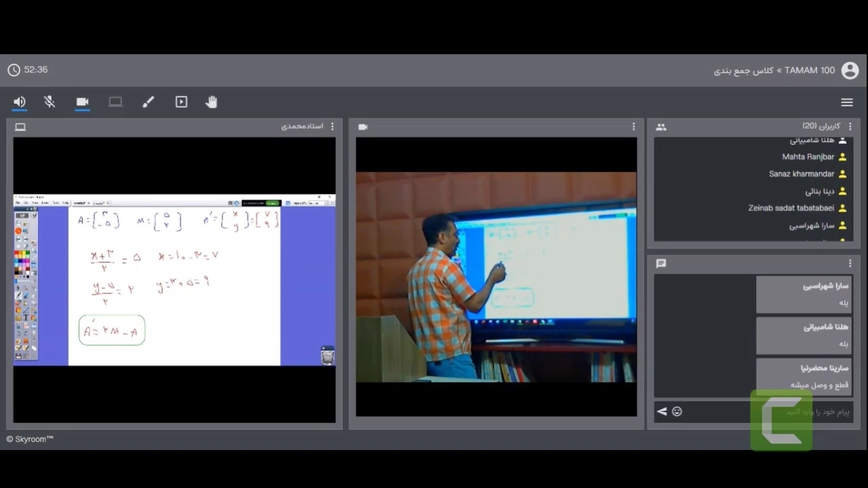Unmute the microphone
This screenshot has height=488, width=868.
coord(50,102)
